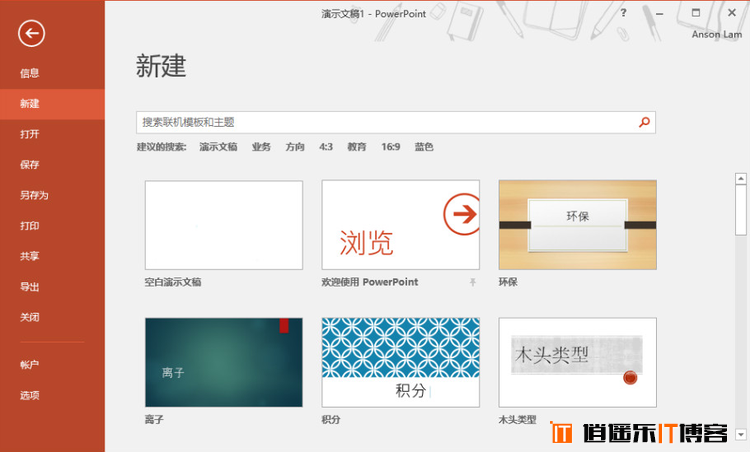Search suggested term 4:3
Image resolution: width=750 pixels, height=452 pixels.
(x=326, y=147)
